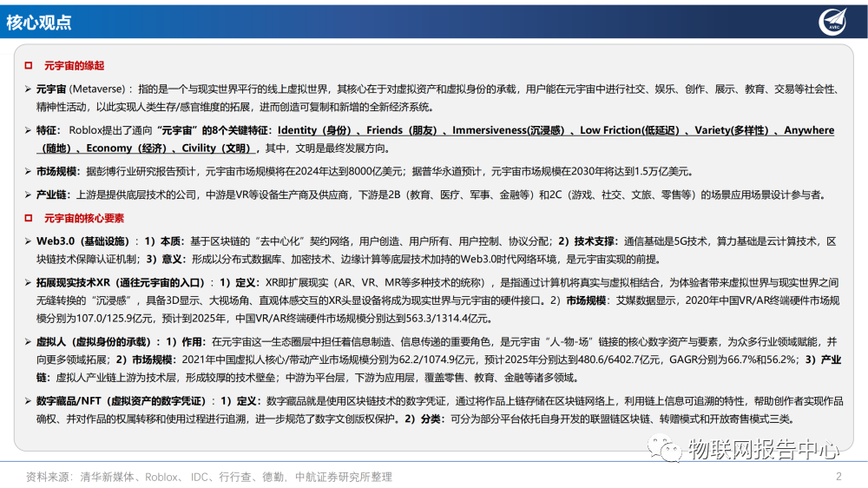
Task: Click the arrow bullet beside Web3.0
Action: click(x=28, y=241)
